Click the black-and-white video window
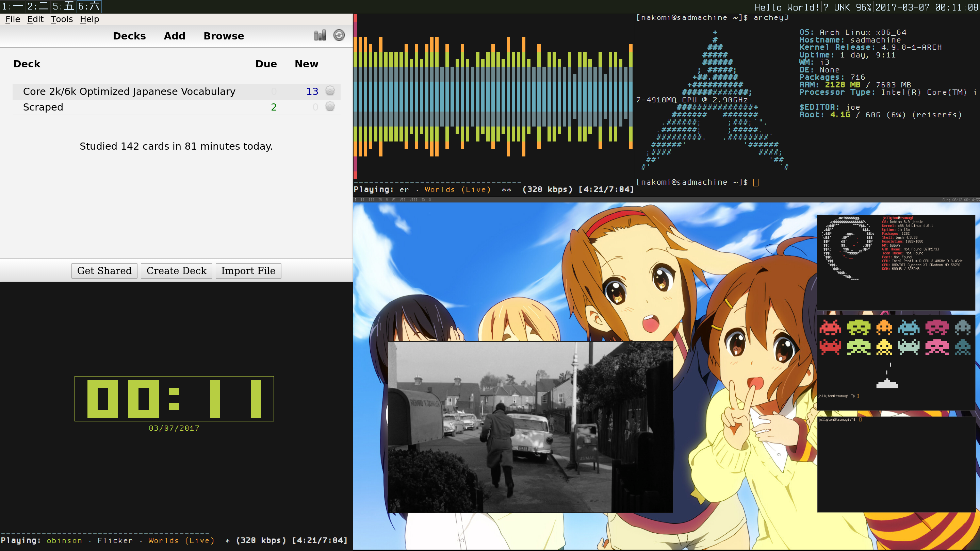The height and width of the screenshot is (551, 980). point(530,427)
